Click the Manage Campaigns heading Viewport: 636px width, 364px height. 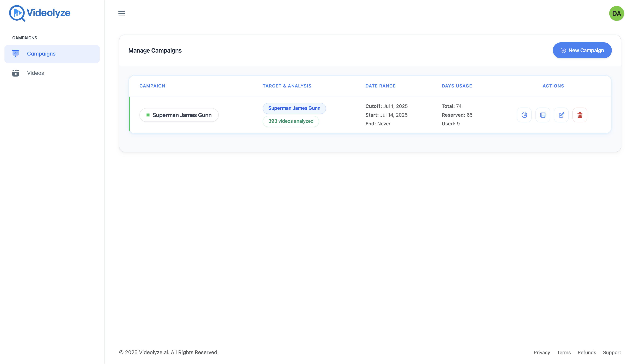(155, 51)
